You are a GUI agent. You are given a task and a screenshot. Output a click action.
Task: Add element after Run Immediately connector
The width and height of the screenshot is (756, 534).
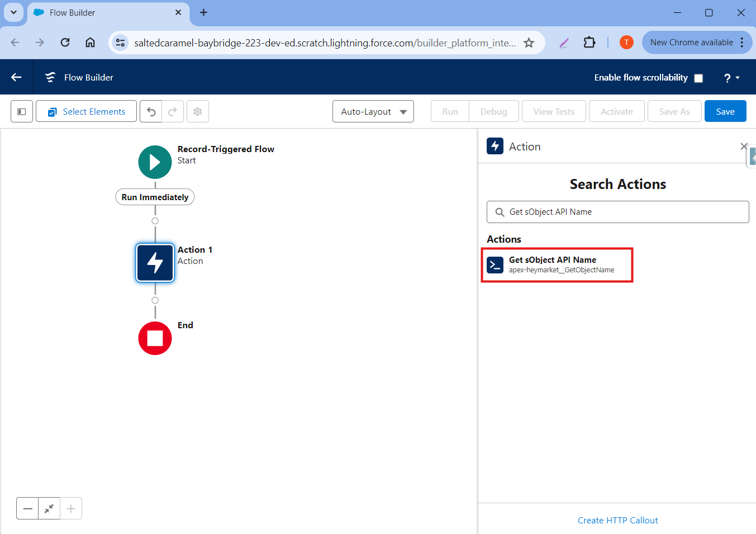[155, 221]
